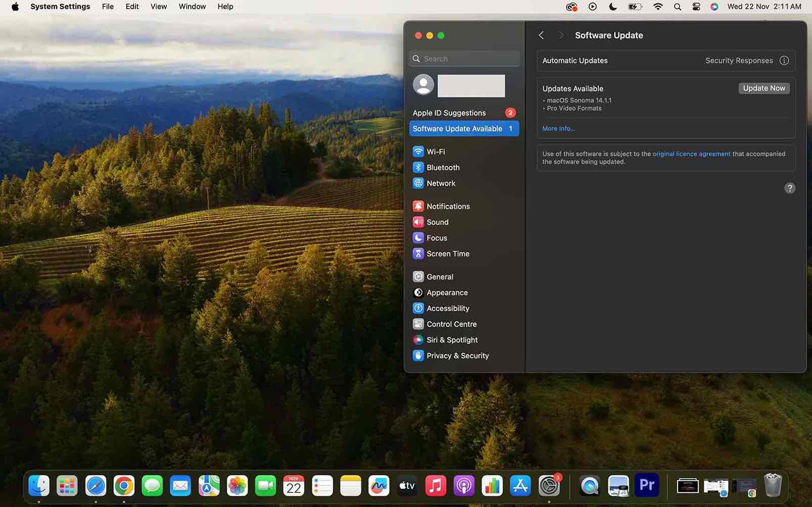The height and width of the screenshot is (507, 812).
Task: Open Trash from the dock
Action: (773, 485)
